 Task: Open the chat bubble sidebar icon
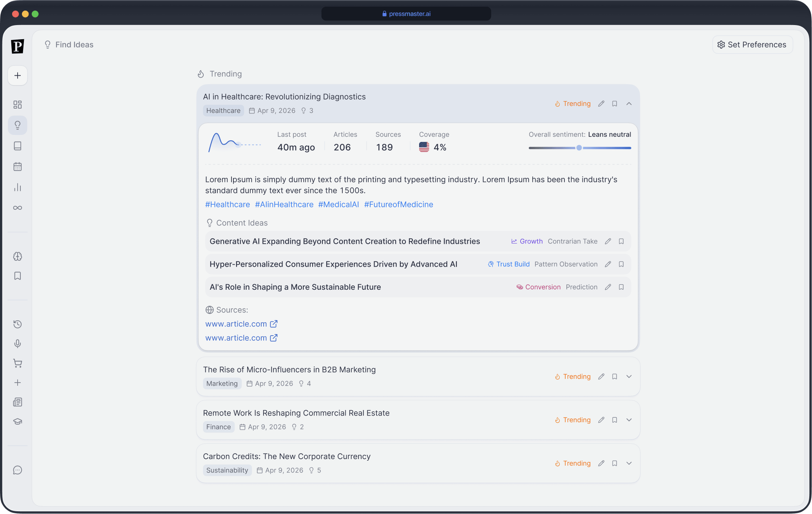(x=18, y=470)
